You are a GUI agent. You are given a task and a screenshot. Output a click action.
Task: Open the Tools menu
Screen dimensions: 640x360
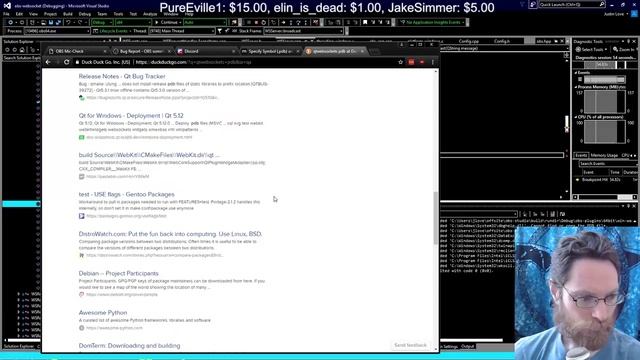pyautogui.click(x=118, y=14)
